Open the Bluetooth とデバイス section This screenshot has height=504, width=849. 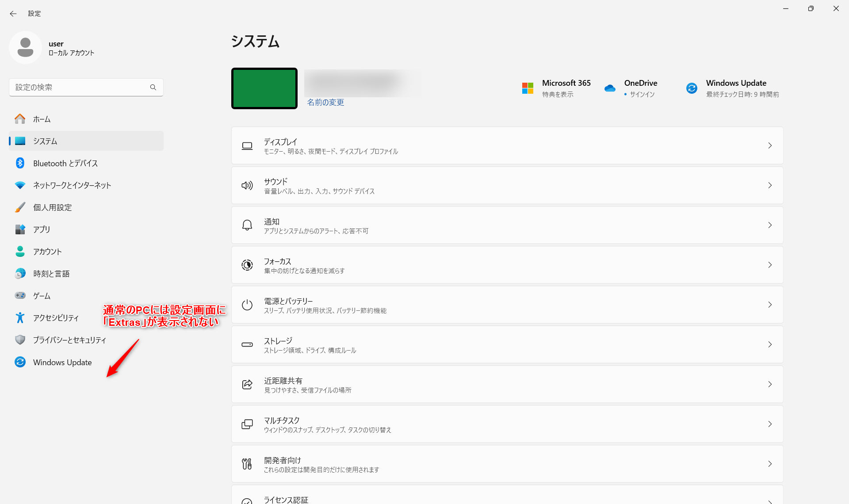pyautogui.click(x=65, y=163)
